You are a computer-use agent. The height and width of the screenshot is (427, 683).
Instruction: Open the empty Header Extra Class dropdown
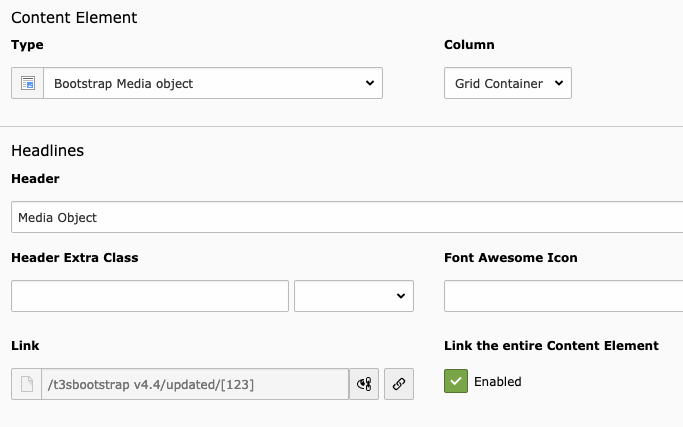354,296
